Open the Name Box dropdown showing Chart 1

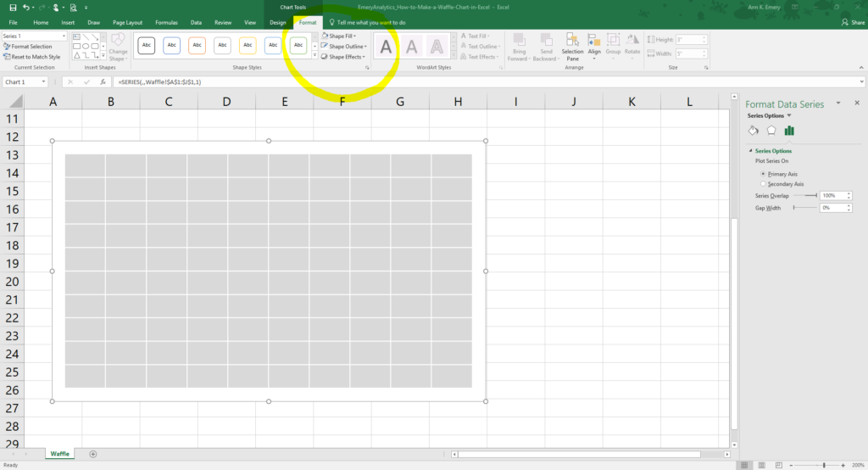pos(43,82)
